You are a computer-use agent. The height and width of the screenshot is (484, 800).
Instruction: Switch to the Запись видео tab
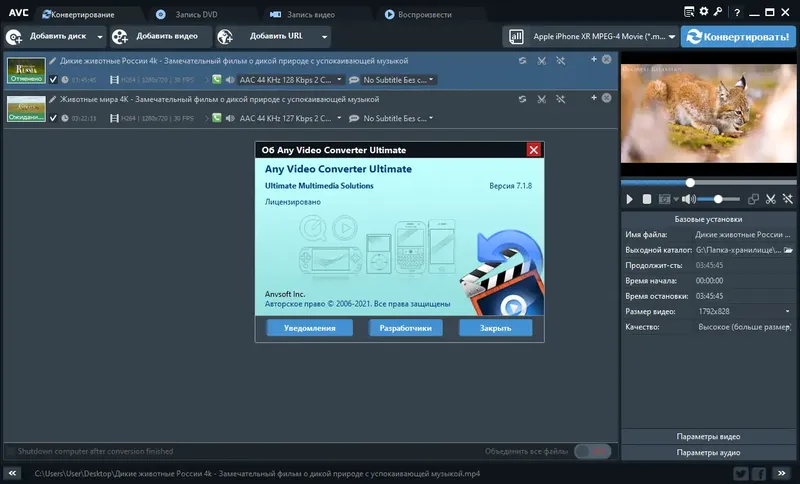(303, 14)
